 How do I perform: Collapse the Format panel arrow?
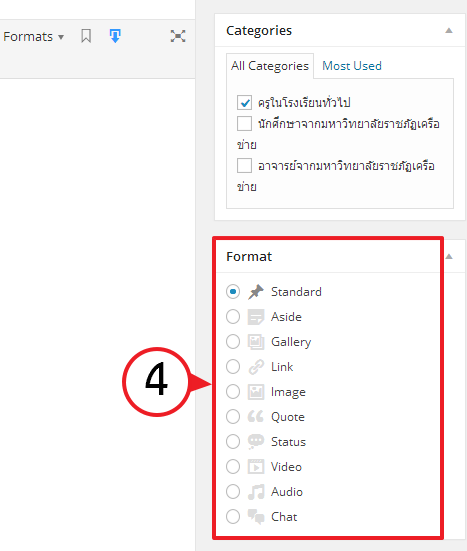pyautogui.click(x=449, y=257)
